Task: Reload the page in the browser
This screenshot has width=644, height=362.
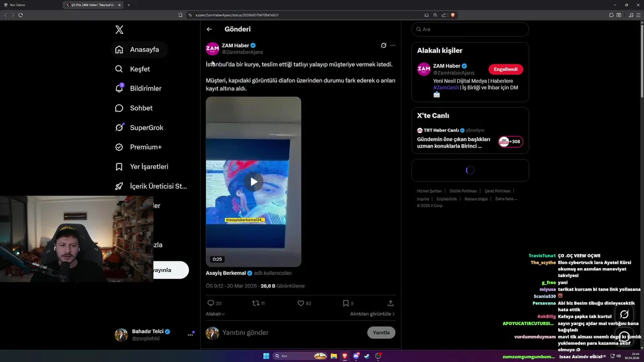Action: coord(21,15)
